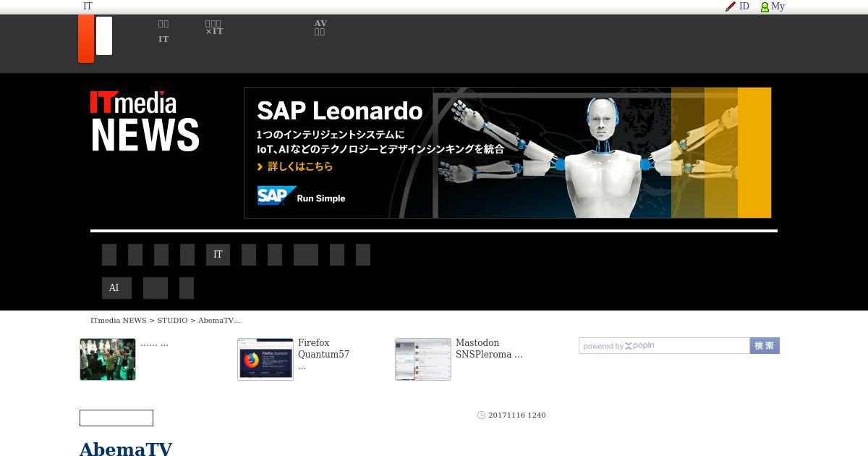The width and height of the screenshot is (868, 456).
Task: Open the crowd photo article thumbnail
Action: [108, 359]
